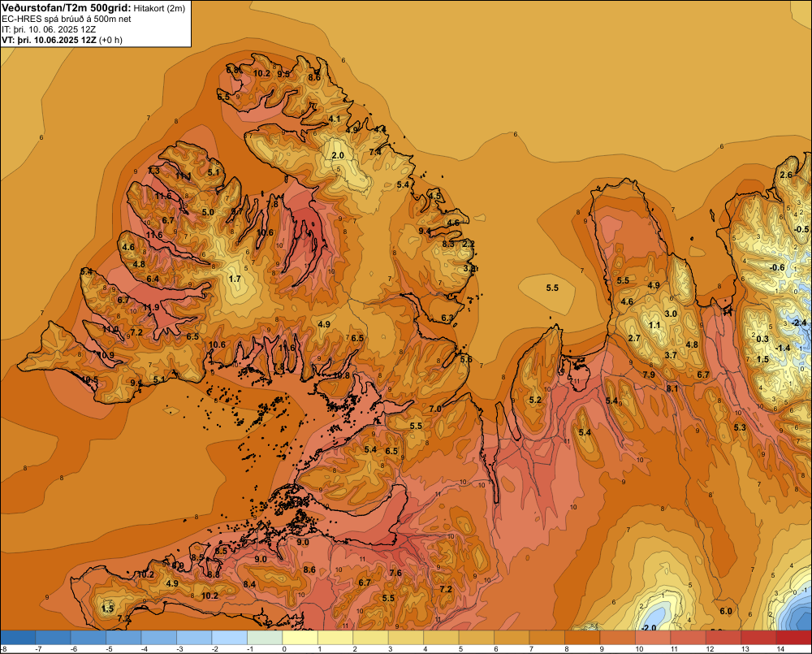Screen dimensions: 812x654
Task: Click the -2.0 temperature value on the map
Action: tap(649, 627)
